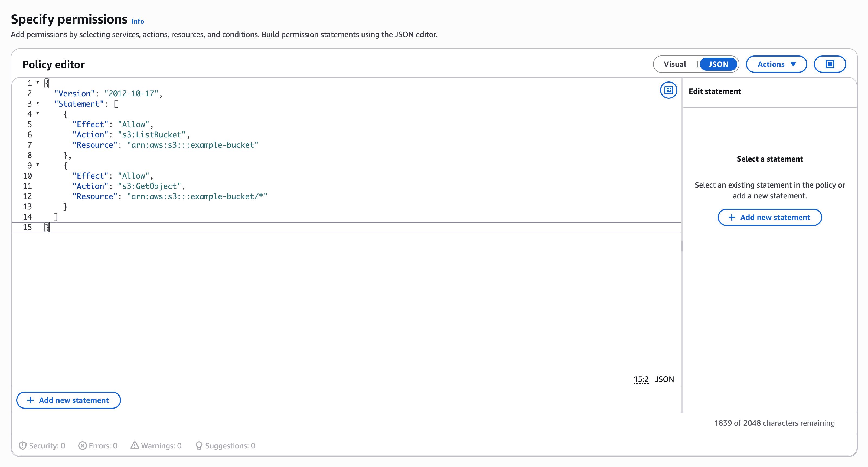Click the panel resize handle beside Edit statement
868x467 pixels.
pos(682,246)
